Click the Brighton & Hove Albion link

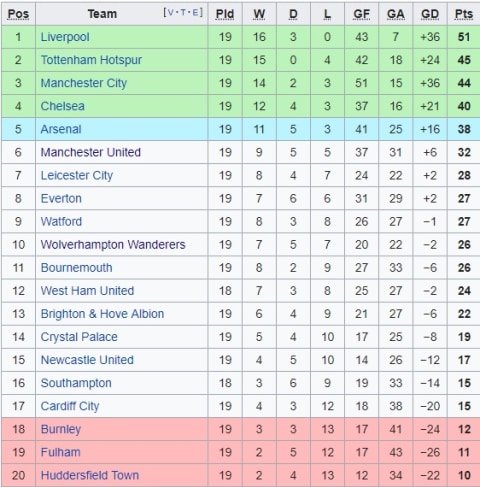(x=102, y=314)
